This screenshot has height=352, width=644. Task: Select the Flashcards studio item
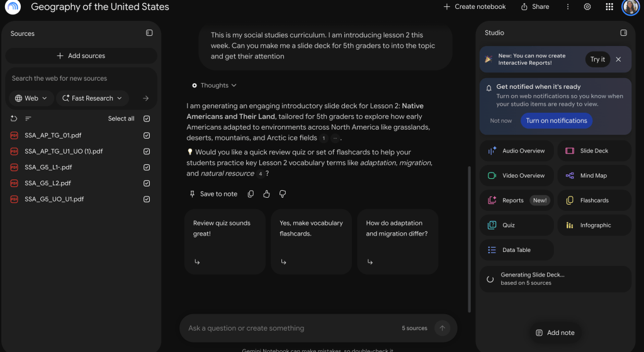[x=594, y=200]
